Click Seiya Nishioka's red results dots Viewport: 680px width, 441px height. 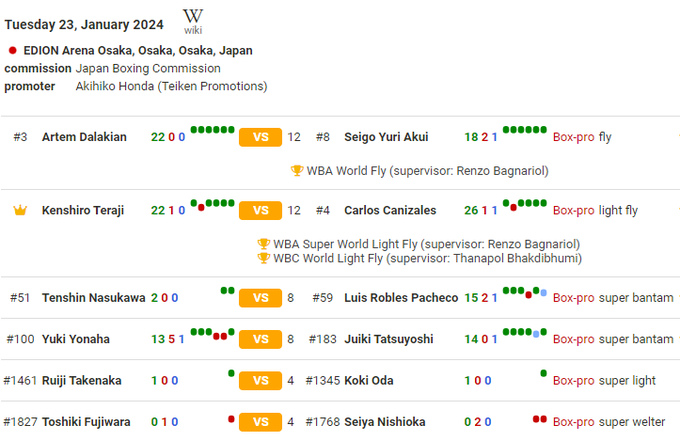point(540,418)
